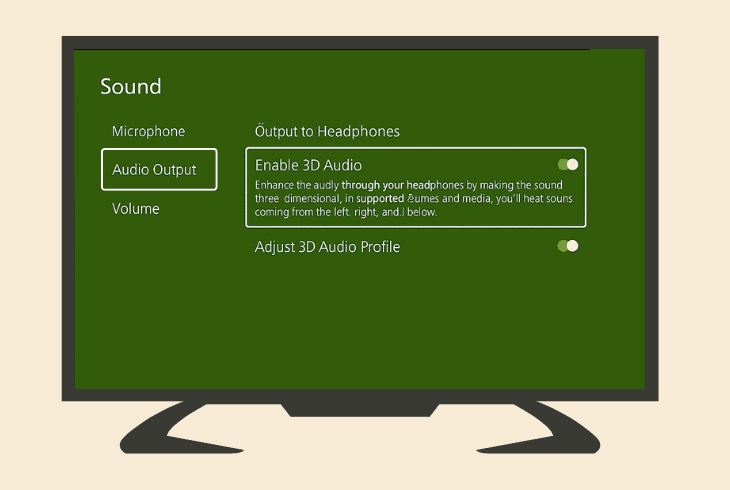Select Microphone in the Sound menu
The width and height of the screenshot is (730, 490).
(149, 131)
